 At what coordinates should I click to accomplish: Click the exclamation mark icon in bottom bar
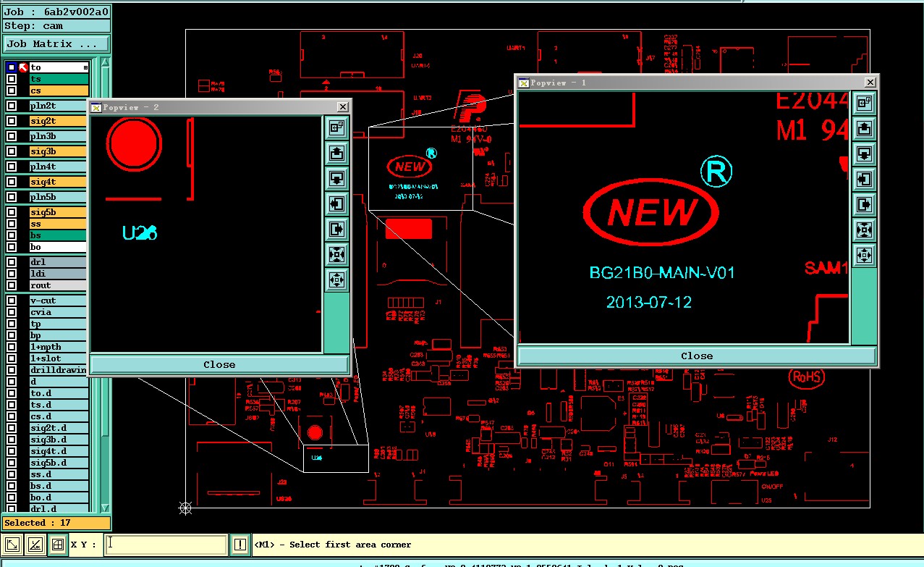(240, 545)
